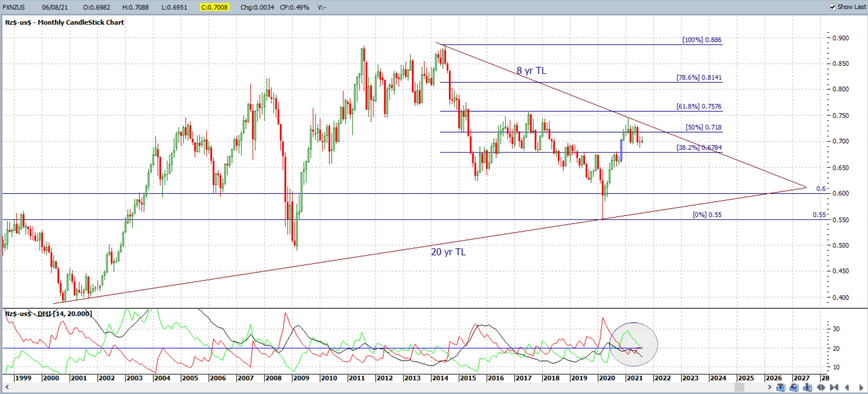Click the [0%] 0.55 Fibonacci label

[x=707, y=215]
